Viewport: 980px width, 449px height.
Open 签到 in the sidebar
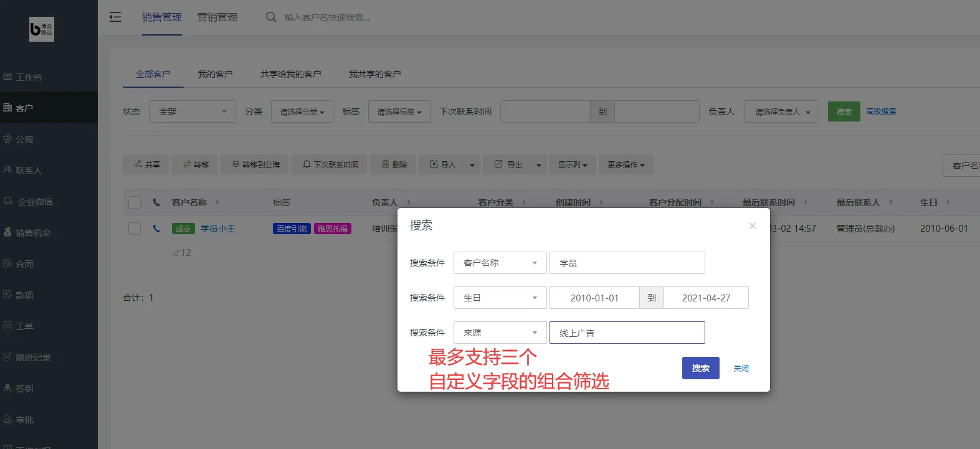click(x=49, y=388)
